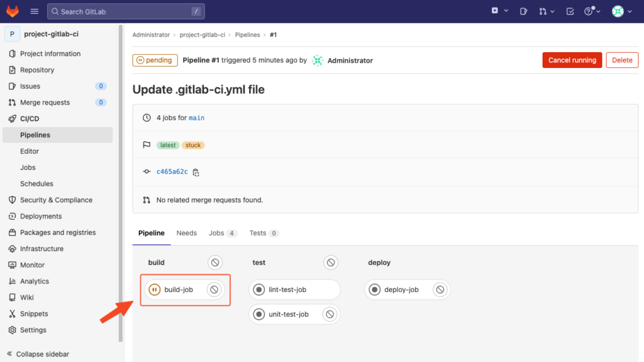Open the to-do list icon
Screen dimensions: 644x362
[570, 11]
